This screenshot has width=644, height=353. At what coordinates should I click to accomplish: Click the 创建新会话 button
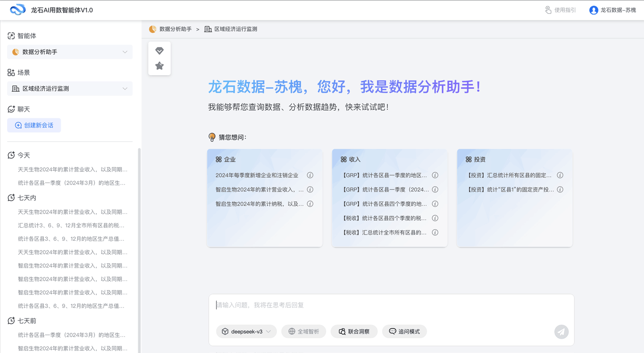34,125
